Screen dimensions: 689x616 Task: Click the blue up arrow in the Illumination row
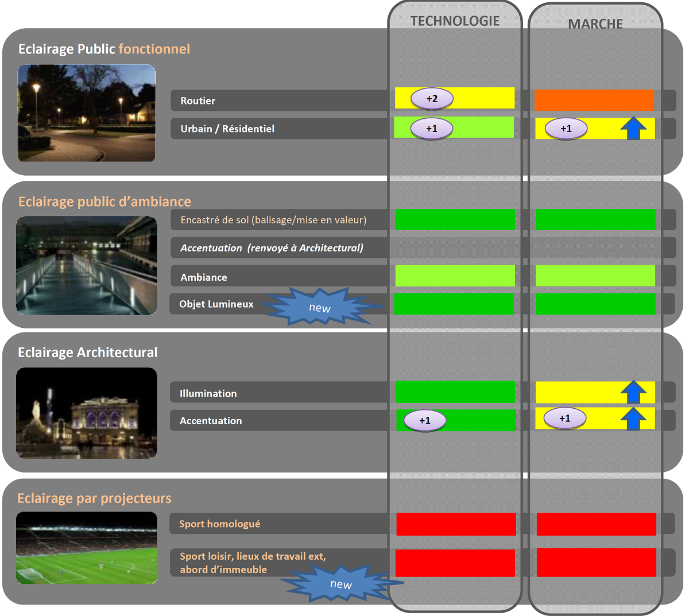tap(634, 392)
